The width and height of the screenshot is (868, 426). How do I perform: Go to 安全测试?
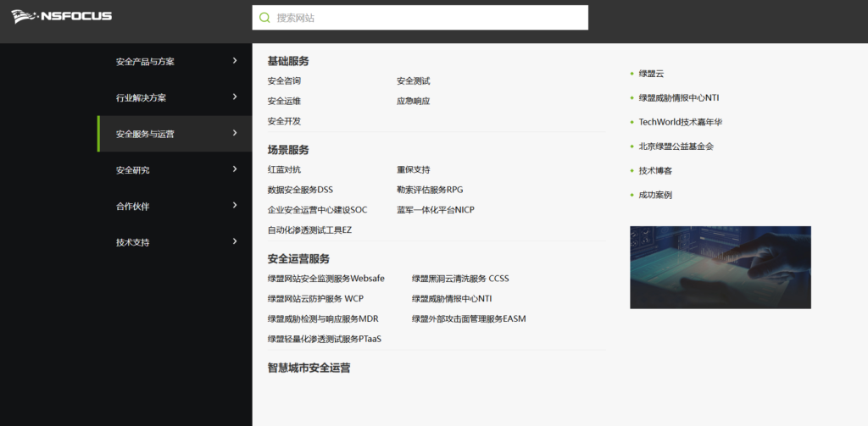pyautogui.click(x=413, y=80)
